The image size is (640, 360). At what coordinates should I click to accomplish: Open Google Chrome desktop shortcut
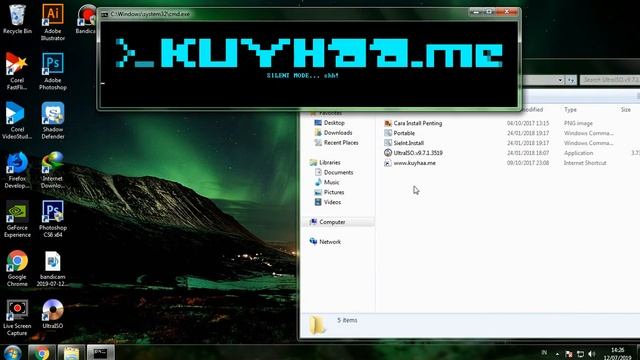[x=17, y=269]
